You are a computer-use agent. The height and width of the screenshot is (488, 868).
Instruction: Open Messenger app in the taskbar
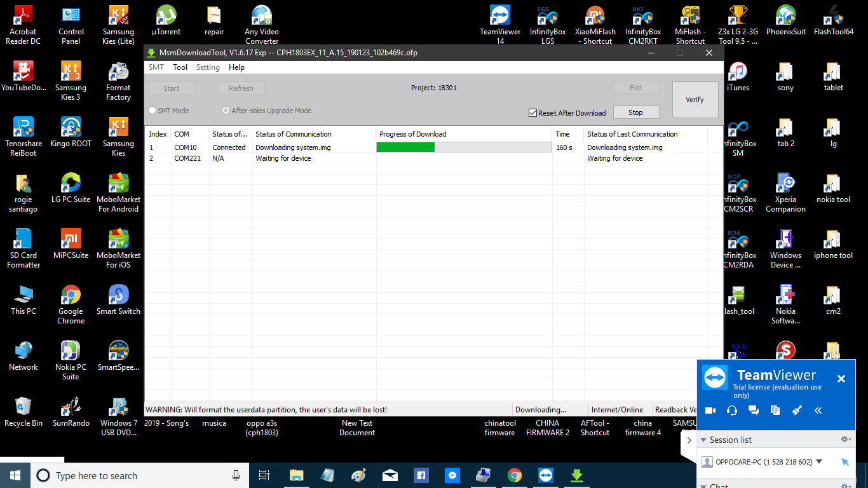tap(452, 475)
